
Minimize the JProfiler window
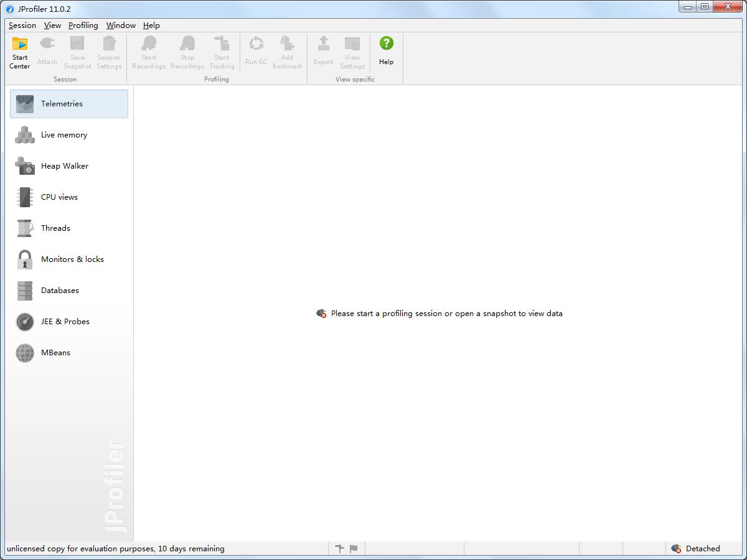point(687,7)
